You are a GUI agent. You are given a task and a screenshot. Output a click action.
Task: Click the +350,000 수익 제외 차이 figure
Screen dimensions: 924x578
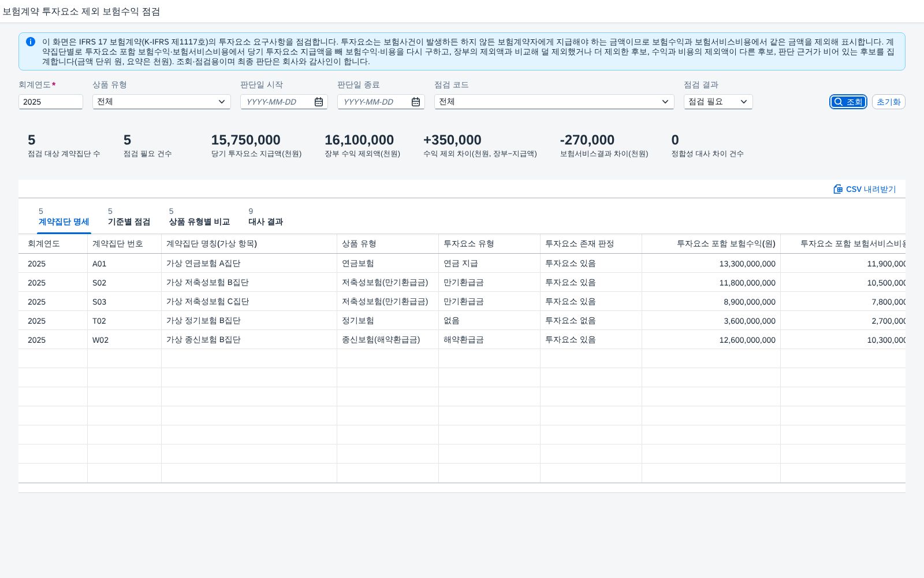pos(452,140)
